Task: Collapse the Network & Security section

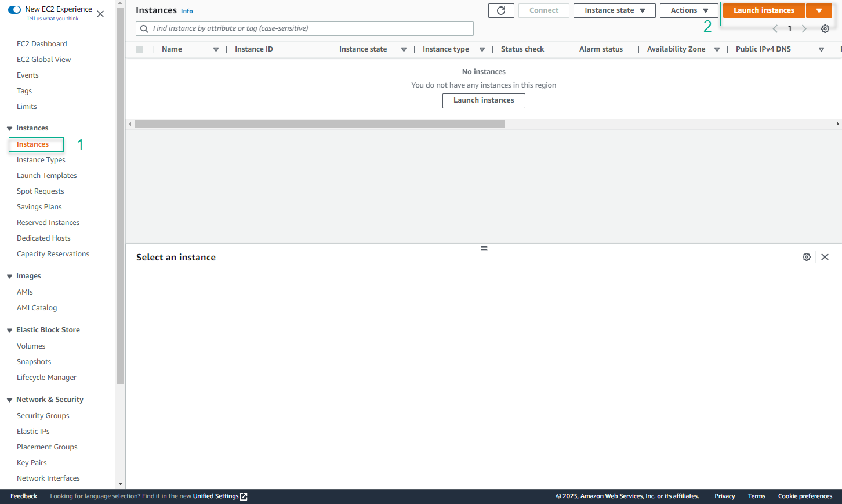Action: tap(9, 400)
